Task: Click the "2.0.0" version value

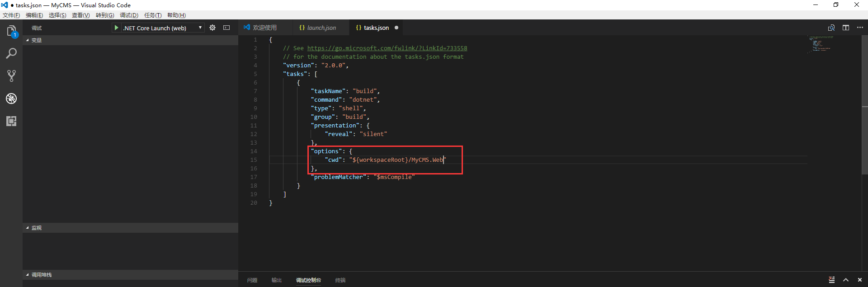Action: [x=334, y=65]
